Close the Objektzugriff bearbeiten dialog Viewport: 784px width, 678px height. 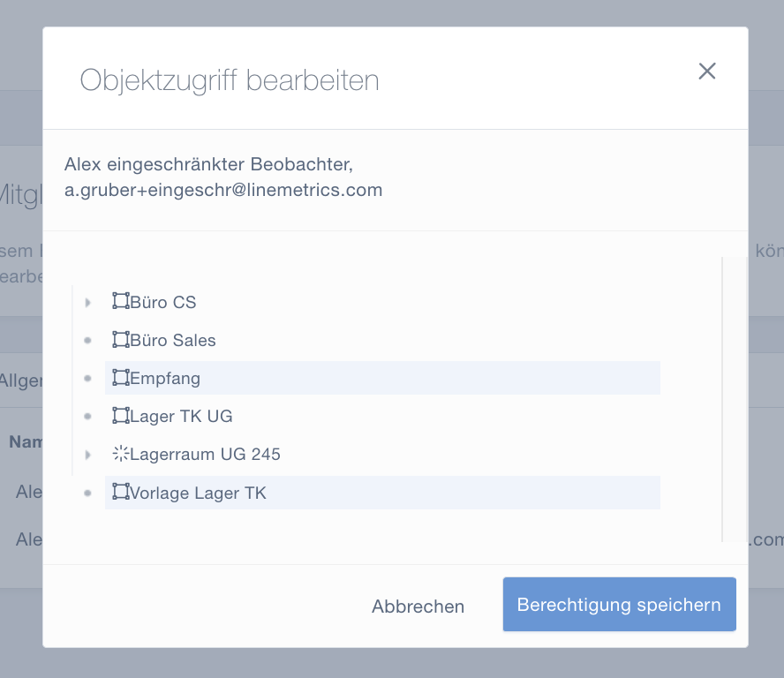point(706,72)
